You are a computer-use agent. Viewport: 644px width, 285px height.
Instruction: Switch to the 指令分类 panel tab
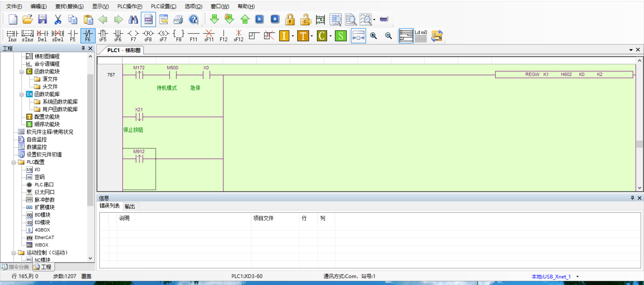(15, 267)
